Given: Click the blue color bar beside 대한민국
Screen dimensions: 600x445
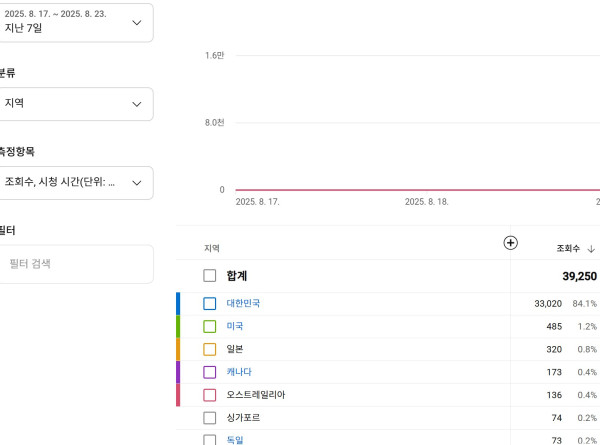Looking at the screenshot, I should tap(178, 303).
